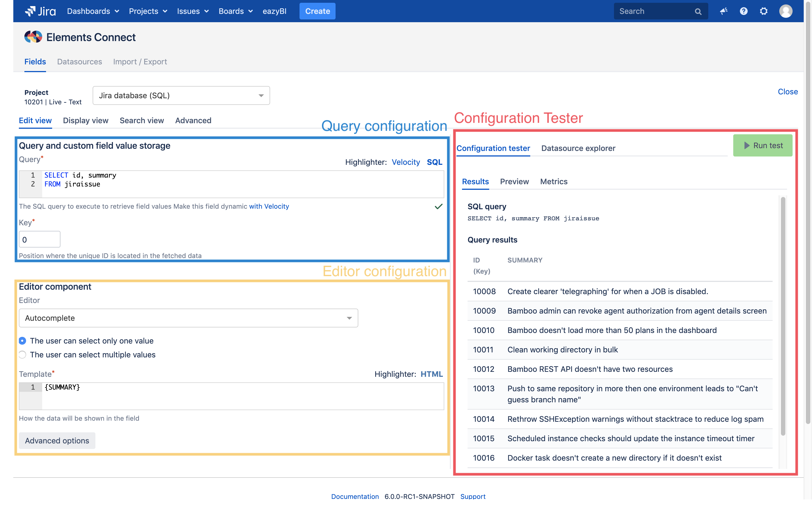Open the feedback megaphone icon
This screenshot has width=812, height=515.
point(724,11)
